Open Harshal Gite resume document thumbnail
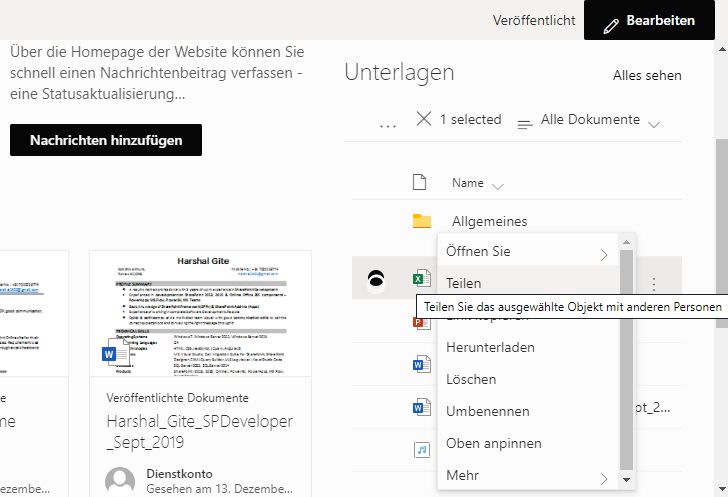 point(201,314)
